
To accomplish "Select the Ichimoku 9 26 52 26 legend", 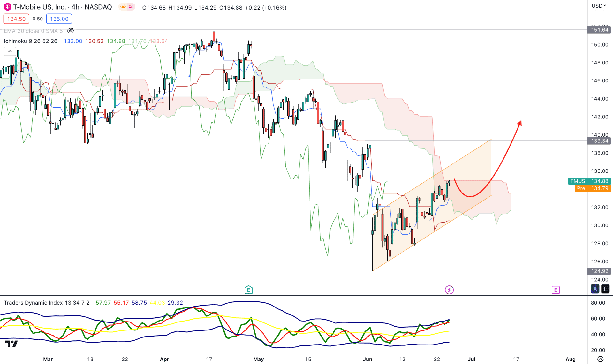I will click(31, 41).
